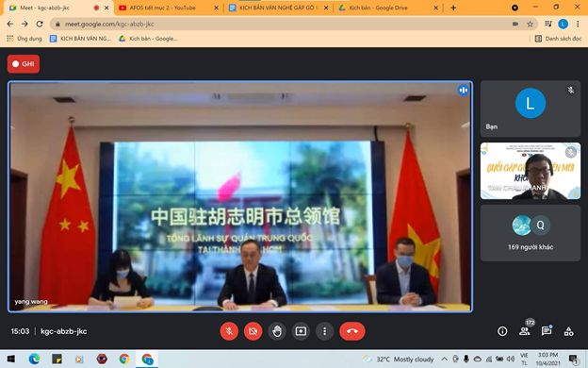
Task: Switch to Kịch bản Google Drive tab
Action: (x=386, y=8)
